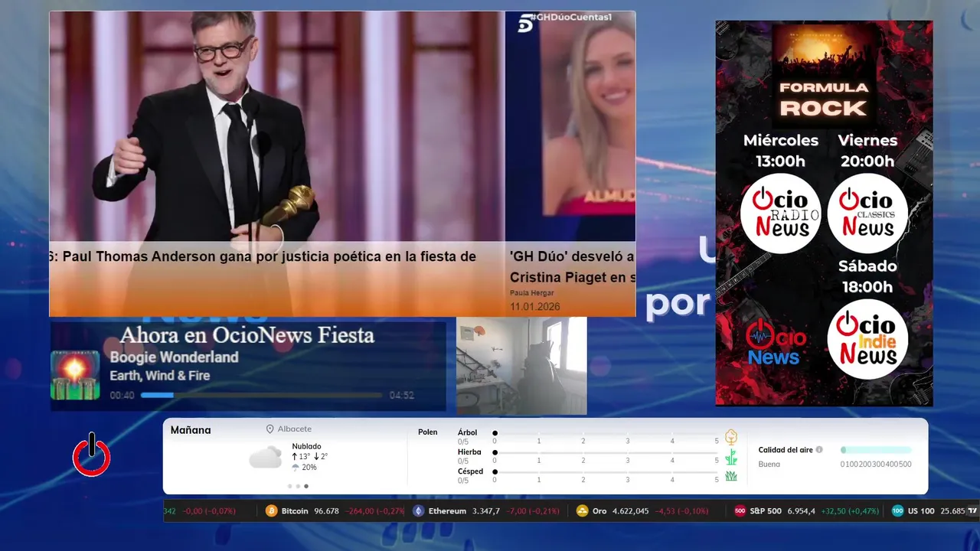Click the Ocio Indie News logo circle
The image size is (980, 551).
(x=867, y=339)
